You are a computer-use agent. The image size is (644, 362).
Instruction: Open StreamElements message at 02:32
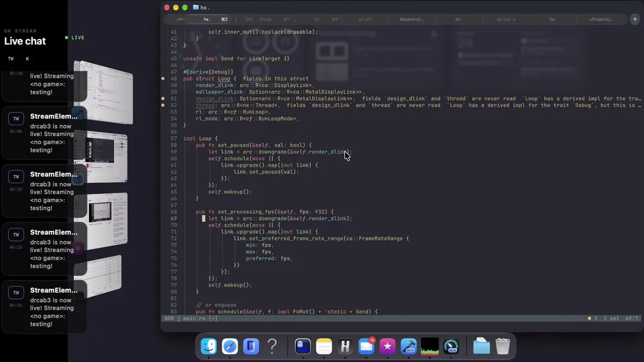(x=44, y=191)
